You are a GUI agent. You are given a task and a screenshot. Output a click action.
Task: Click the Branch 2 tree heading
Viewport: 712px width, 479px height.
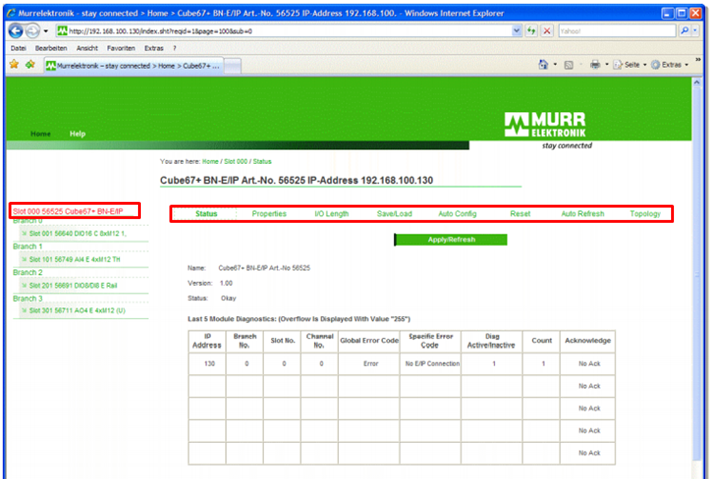tap(28, 272)
